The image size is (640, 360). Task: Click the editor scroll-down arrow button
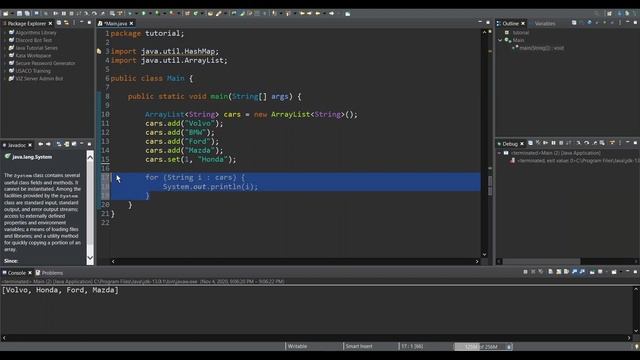coord(484,254)
